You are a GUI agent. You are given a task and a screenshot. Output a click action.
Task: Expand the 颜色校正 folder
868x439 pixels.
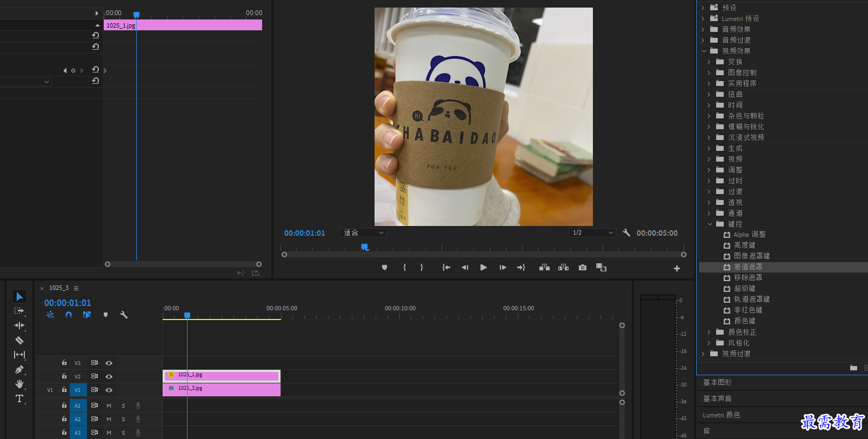point(709,332)
